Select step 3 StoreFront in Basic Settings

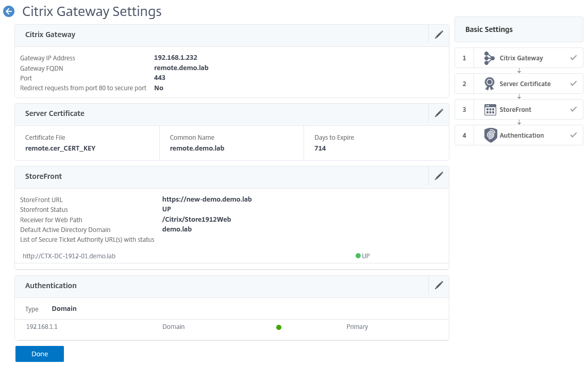tap(515, 110)
